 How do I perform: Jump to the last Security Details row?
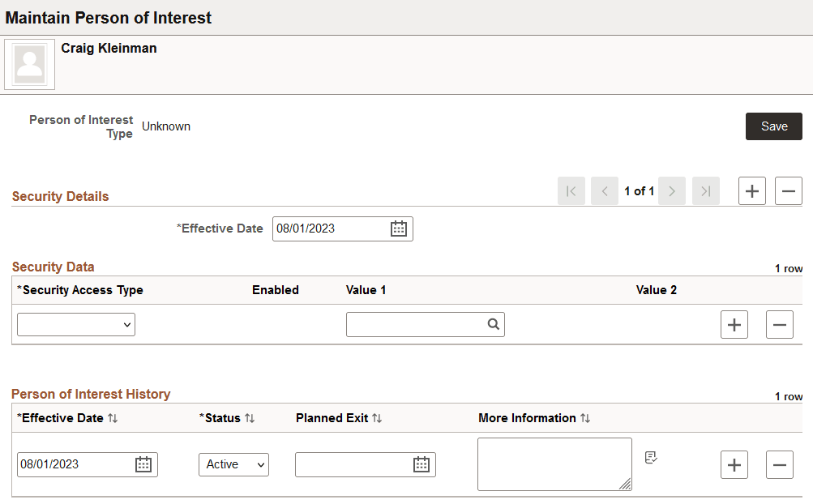tap(705, 190)
